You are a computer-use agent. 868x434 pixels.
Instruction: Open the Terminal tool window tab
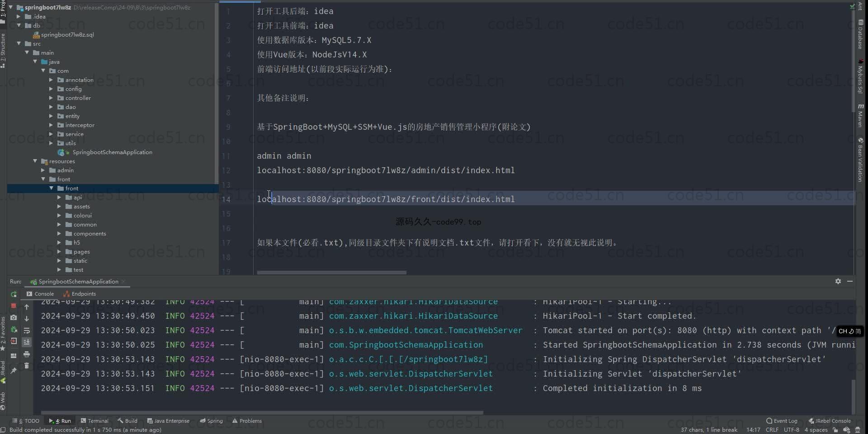click(x=94, y=421)
